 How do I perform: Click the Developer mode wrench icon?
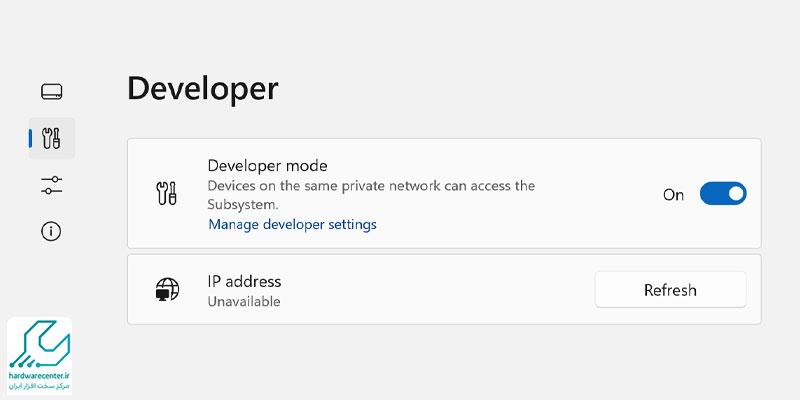167,194
